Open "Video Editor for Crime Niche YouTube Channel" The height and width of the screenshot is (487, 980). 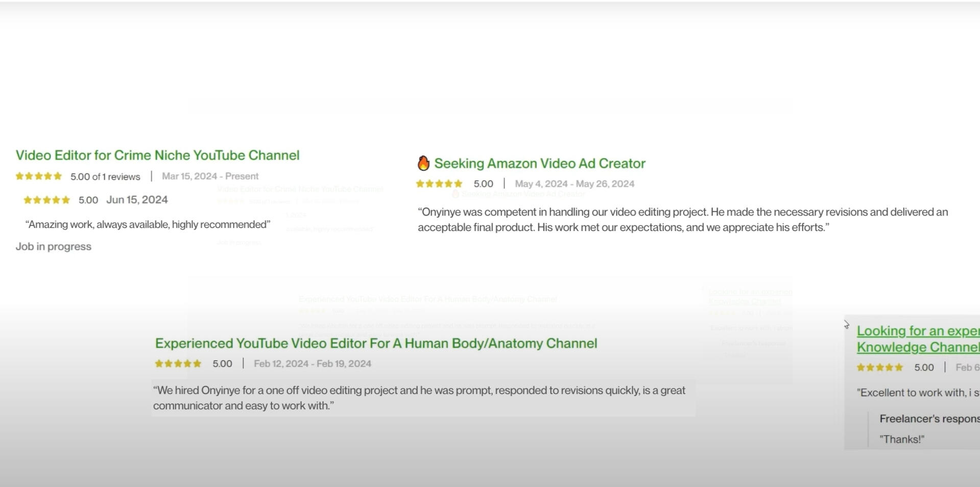[157, 155]
